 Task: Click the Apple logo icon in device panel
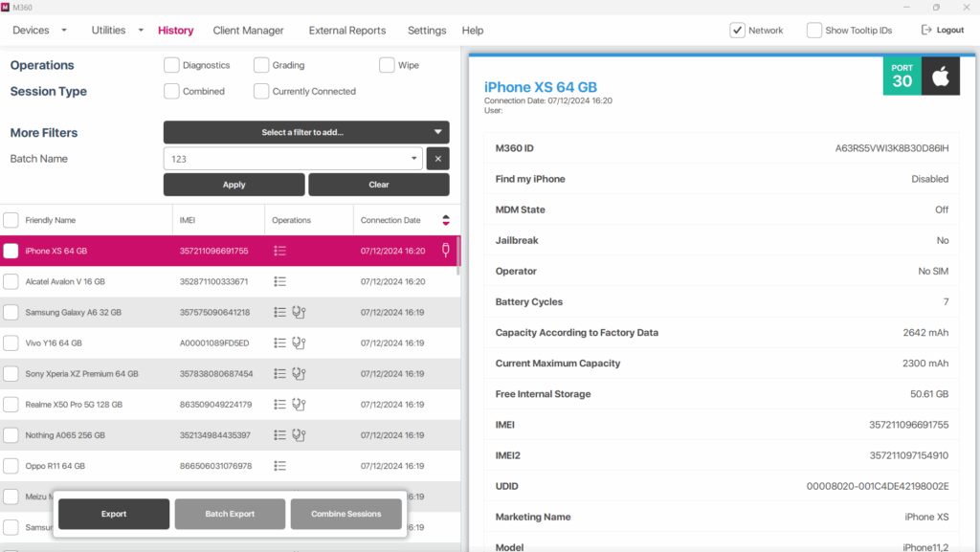[x=941, y=77]
